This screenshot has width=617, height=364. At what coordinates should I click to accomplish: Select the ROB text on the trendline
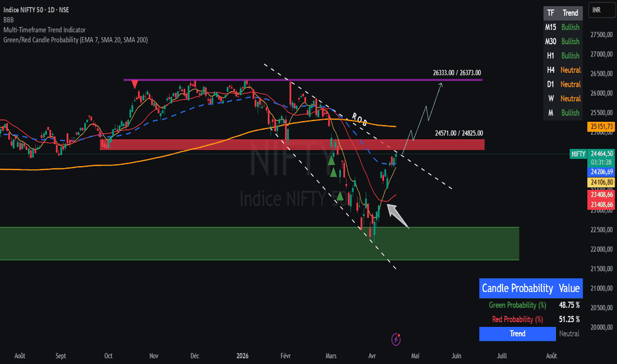coord(359,119)
